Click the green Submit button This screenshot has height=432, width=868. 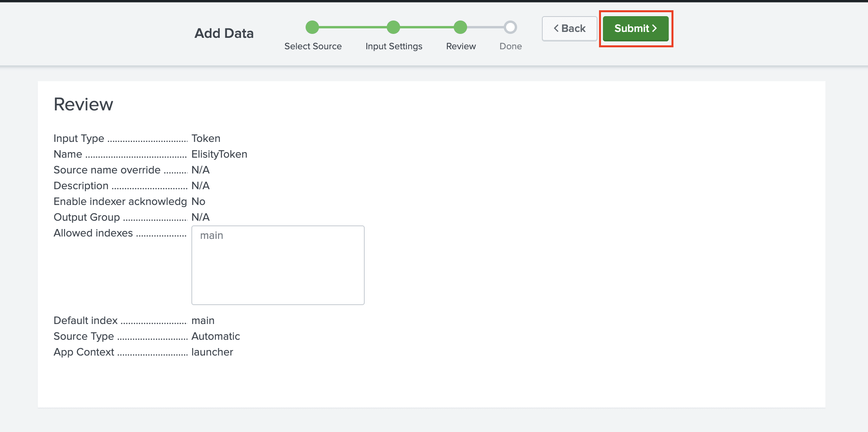click(x=635, y=28)
